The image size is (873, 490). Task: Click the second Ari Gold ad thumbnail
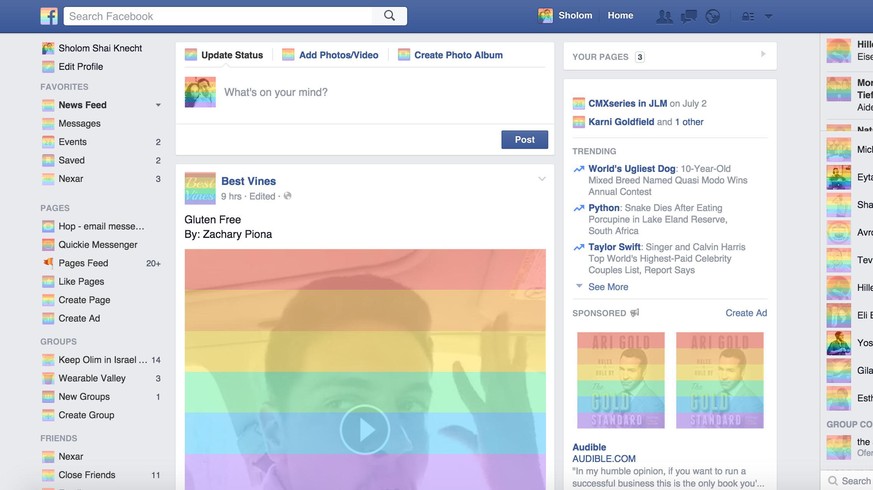(720, 380)
